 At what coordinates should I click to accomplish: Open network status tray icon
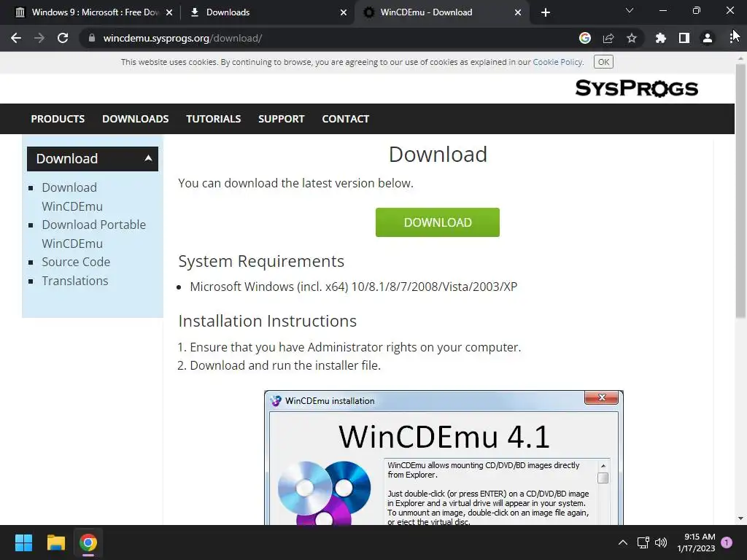(643, 542)
